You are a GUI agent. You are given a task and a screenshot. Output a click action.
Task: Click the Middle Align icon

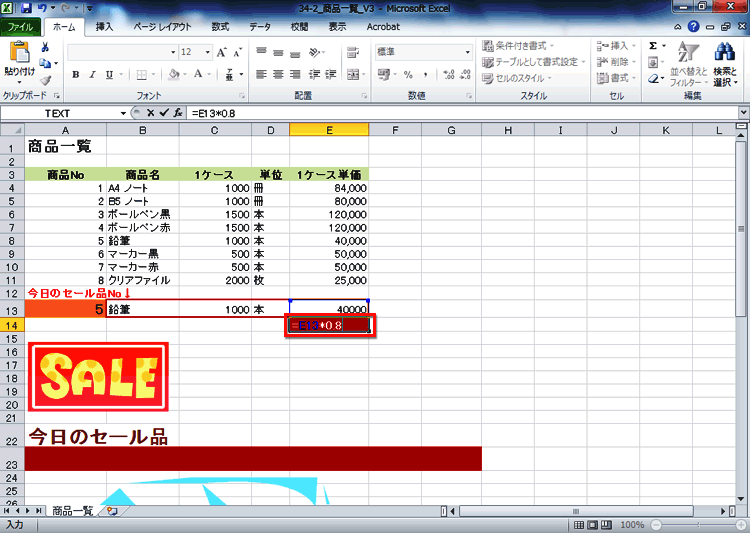(278, 52)
